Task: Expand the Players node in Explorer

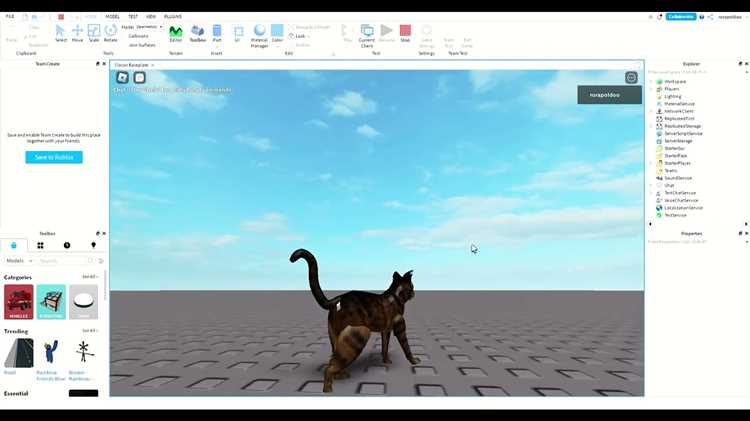Action: 651,89
